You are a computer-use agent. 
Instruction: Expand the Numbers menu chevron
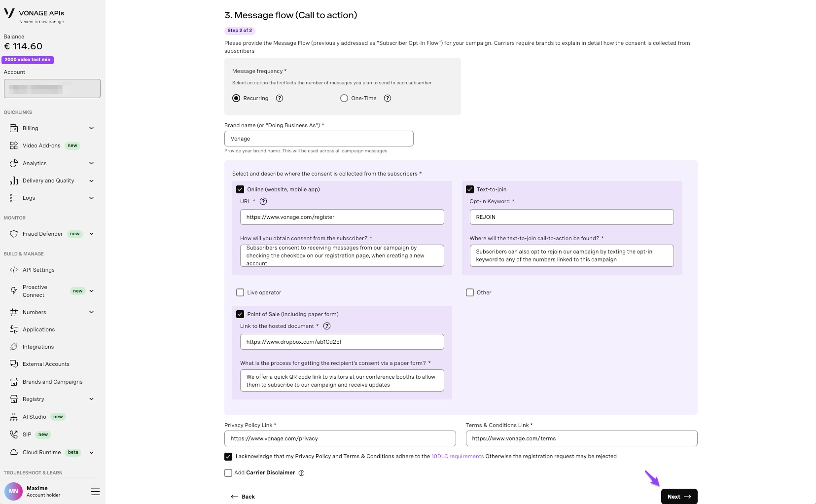tap(91, 312)
